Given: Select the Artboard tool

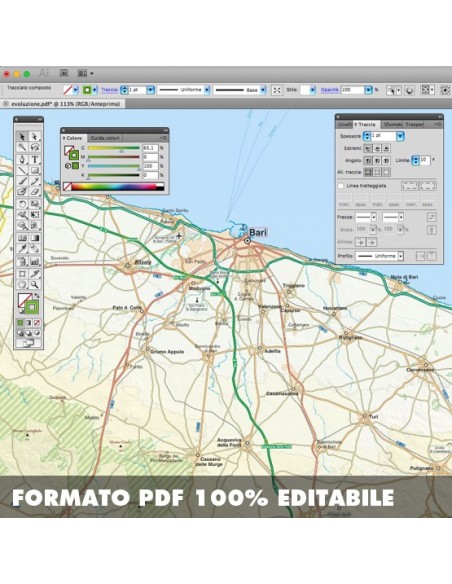Looking at the screenshot, I should (22, 274).
